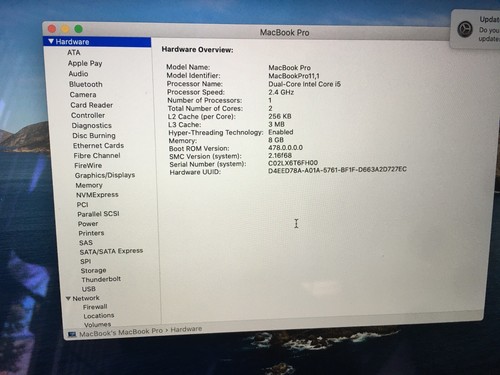Viewport: 500px width, 375px height.
Task: Click the Dual-Core Intel Core i5 text
Action: pos(305,84)
